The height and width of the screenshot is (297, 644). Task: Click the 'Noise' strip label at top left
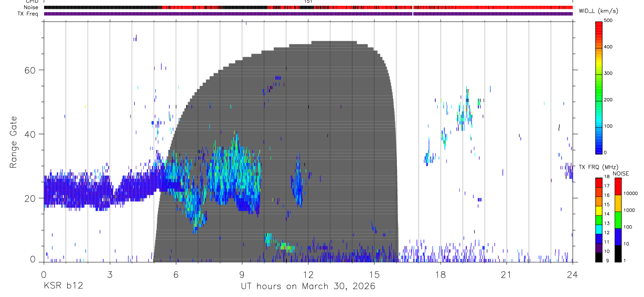31,8
